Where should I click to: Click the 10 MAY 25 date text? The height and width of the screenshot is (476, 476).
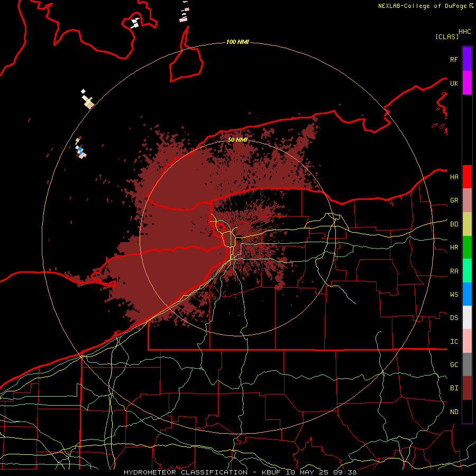[307, 472]
